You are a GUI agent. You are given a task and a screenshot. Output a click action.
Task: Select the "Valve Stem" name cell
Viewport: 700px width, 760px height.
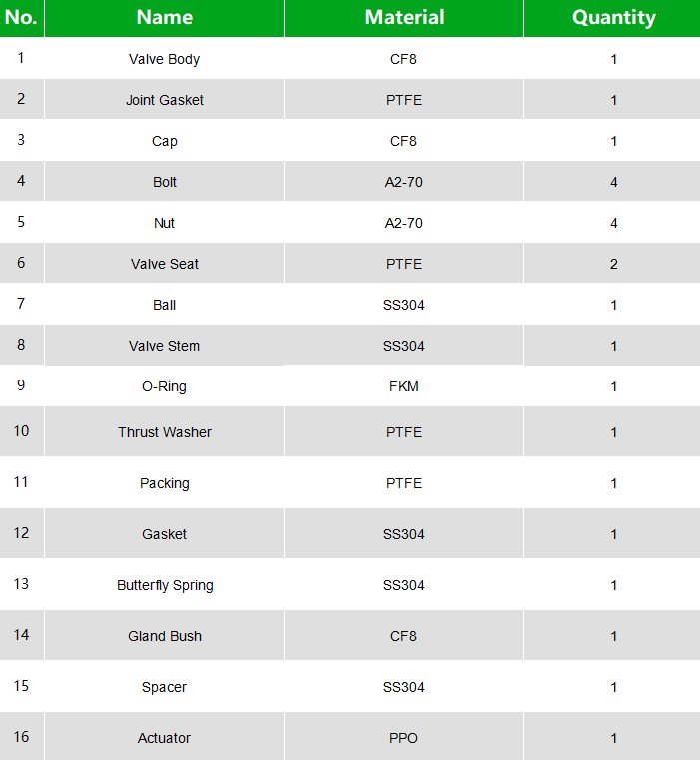tap(164, 346)
